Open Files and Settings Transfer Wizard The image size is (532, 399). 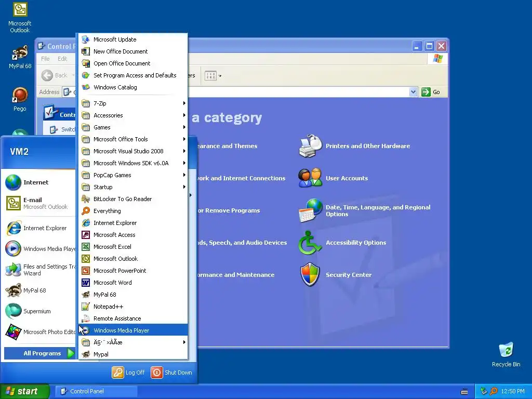click(39, 270)
